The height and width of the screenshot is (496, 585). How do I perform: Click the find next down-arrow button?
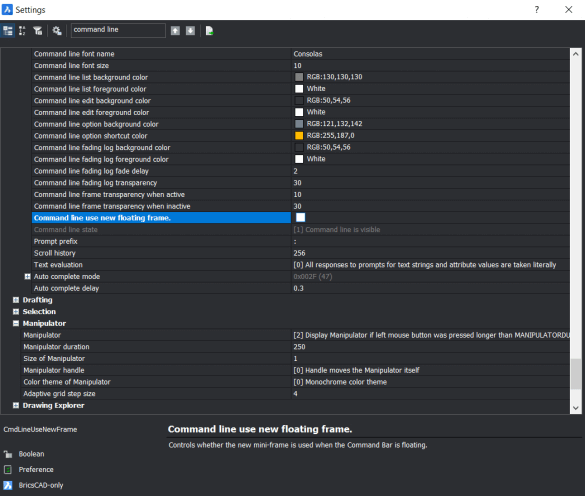[x=190, y=31]
